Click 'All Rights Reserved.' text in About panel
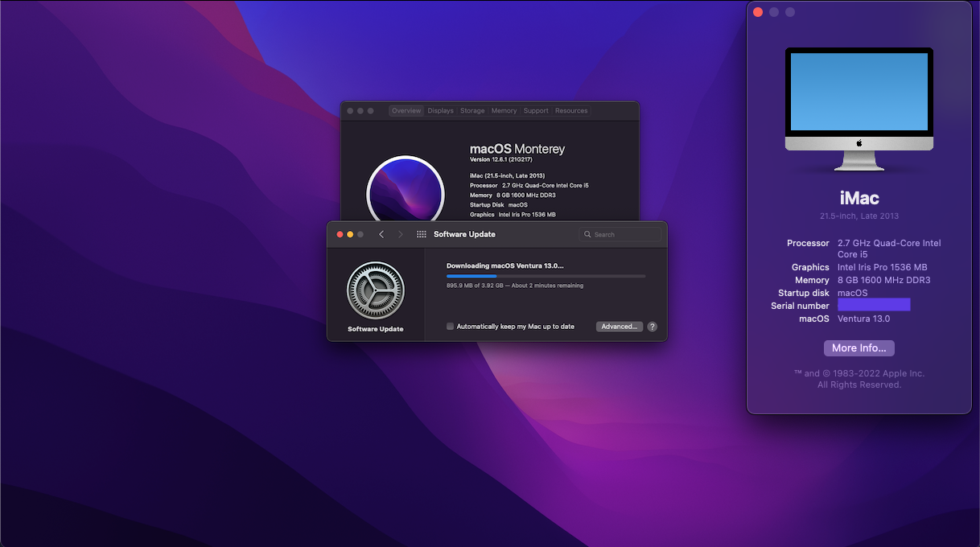Screen dimensions: 980x547 coord(859,385)
